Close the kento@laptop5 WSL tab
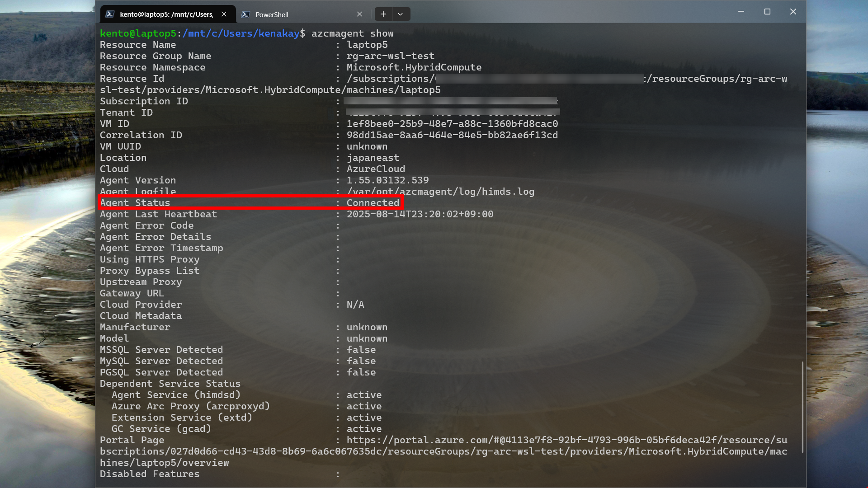The height and width of the screenshot is (488, 868). (x=224, y=14)
